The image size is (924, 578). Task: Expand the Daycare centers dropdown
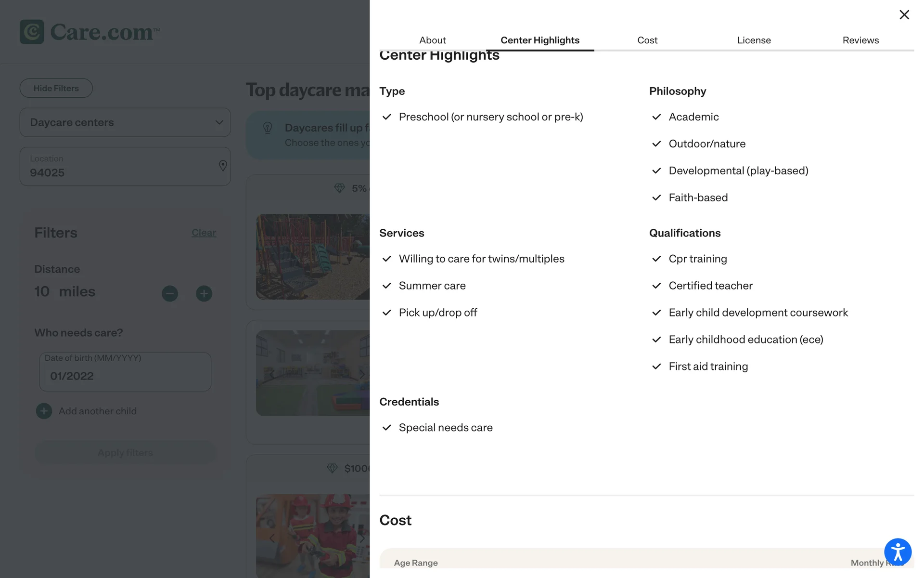point(125,122)
